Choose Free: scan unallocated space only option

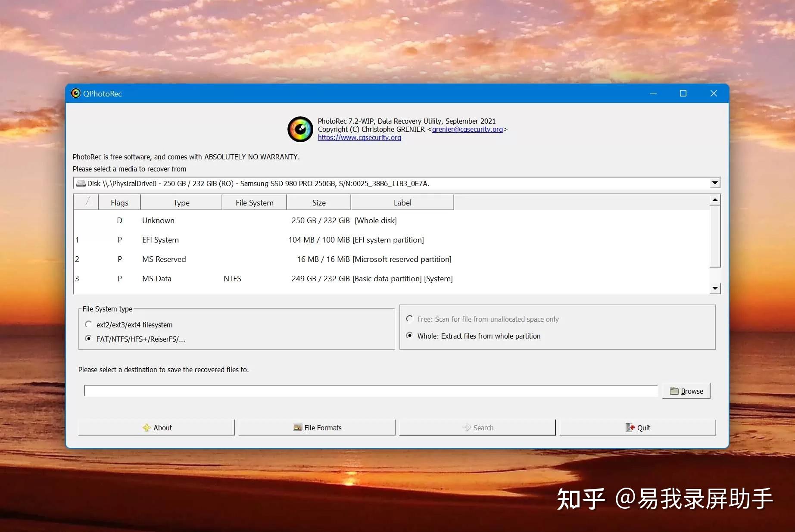409,319
